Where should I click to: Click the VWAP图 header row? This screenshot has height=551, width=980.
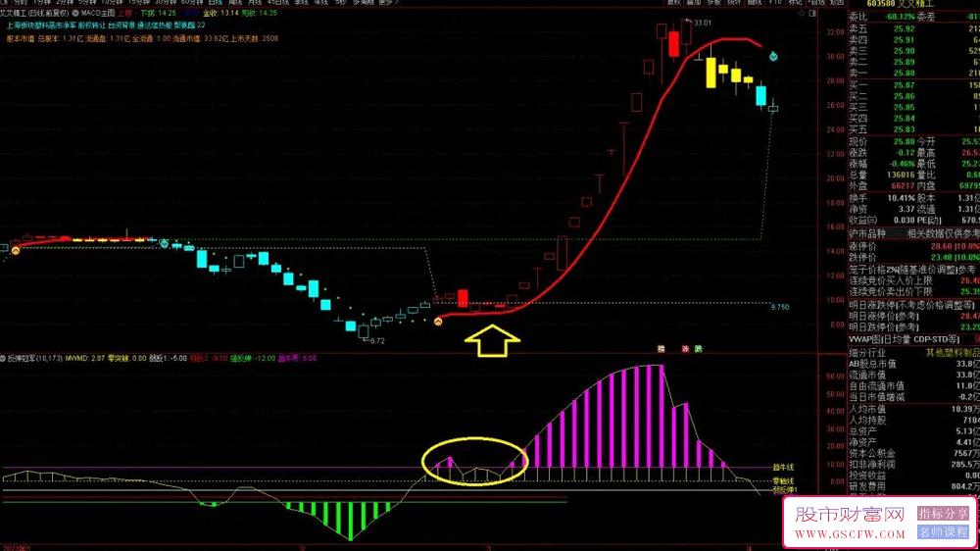pos(913,339)
